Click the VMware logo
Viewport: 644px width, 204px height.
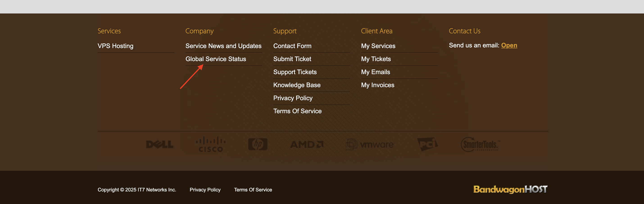(370, 144)
